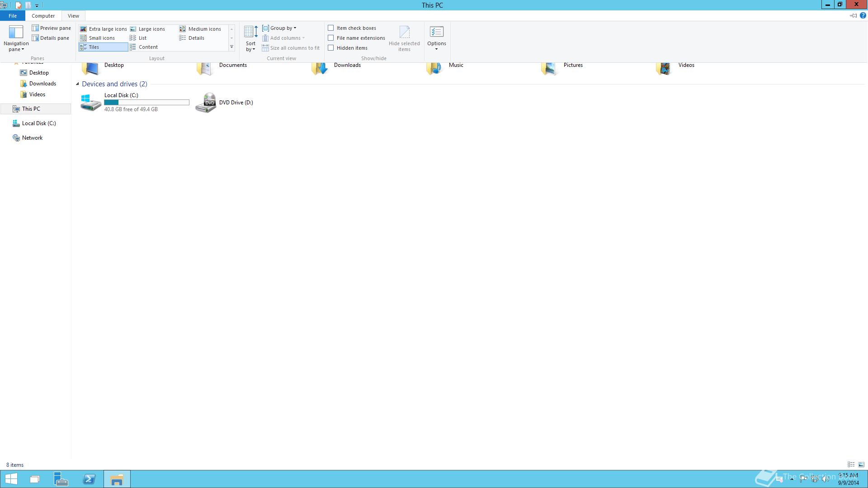Open the Windows Start button
868x488 pixels.
point(11,479)
